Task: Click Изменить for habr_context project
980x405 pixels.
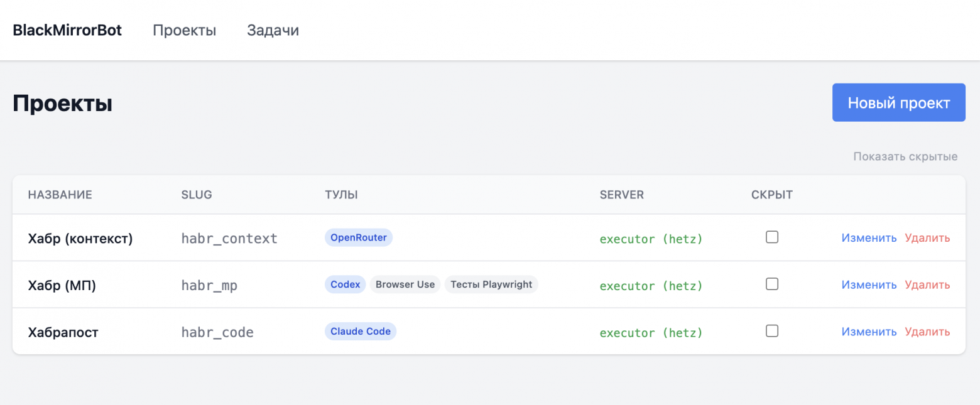Action: 869,237
